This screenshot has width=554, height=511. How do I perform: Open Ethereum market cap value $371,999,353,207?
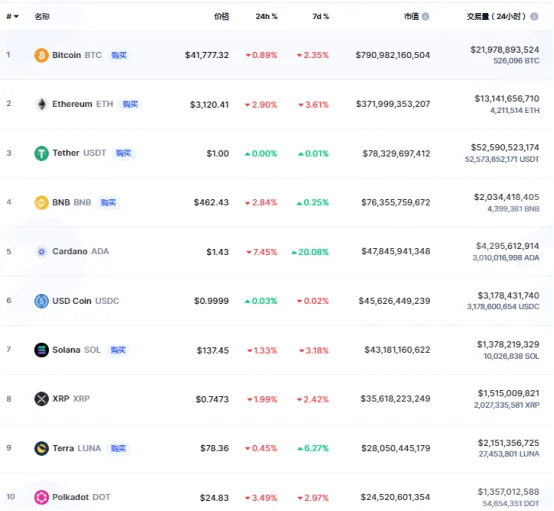[x=393, y=104]
